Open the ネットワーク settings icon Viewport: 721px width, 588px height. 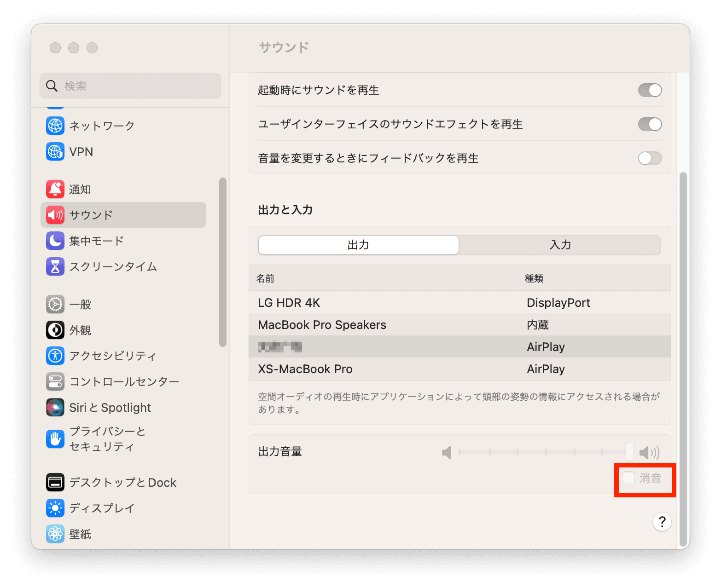(55, 125)
